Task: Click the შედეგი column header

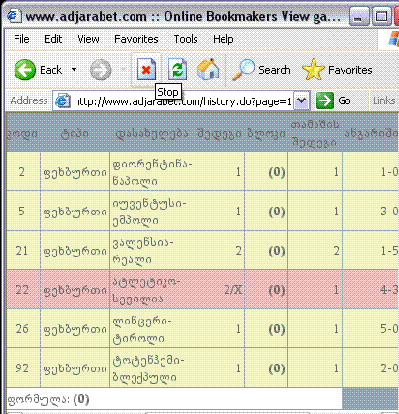Action: coord(219,134)
